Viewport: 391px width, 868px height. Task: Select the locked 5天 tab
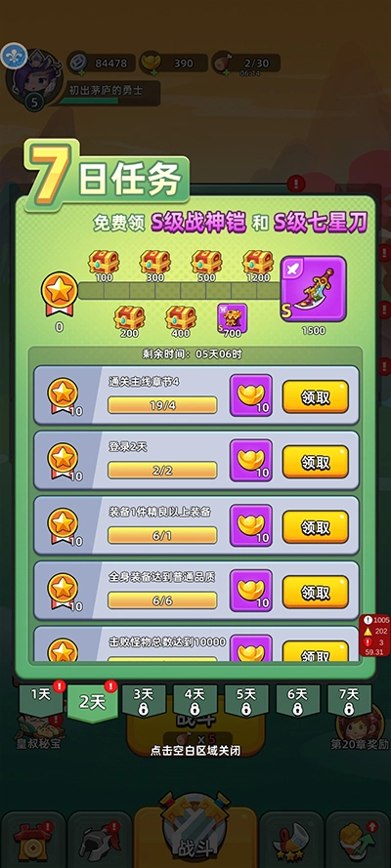246,701
